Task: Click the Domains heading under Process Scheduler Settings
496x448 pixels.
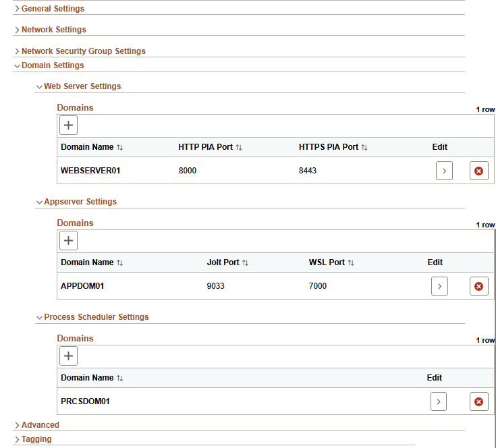Action: click(75, 339)
